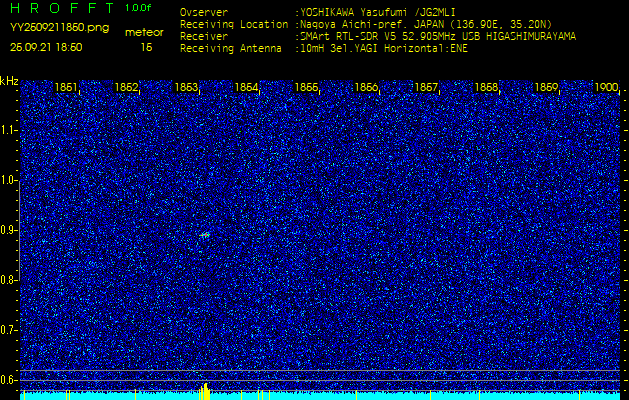
Task: Click the 0.6 kHz frequency label
Action: click(9, 380)
